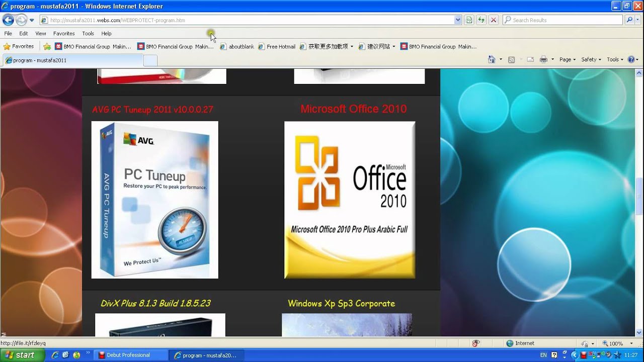The width and height of the screenshot is (644, 362).
Task: Open the 100% zoom level control
Action: 618,343
